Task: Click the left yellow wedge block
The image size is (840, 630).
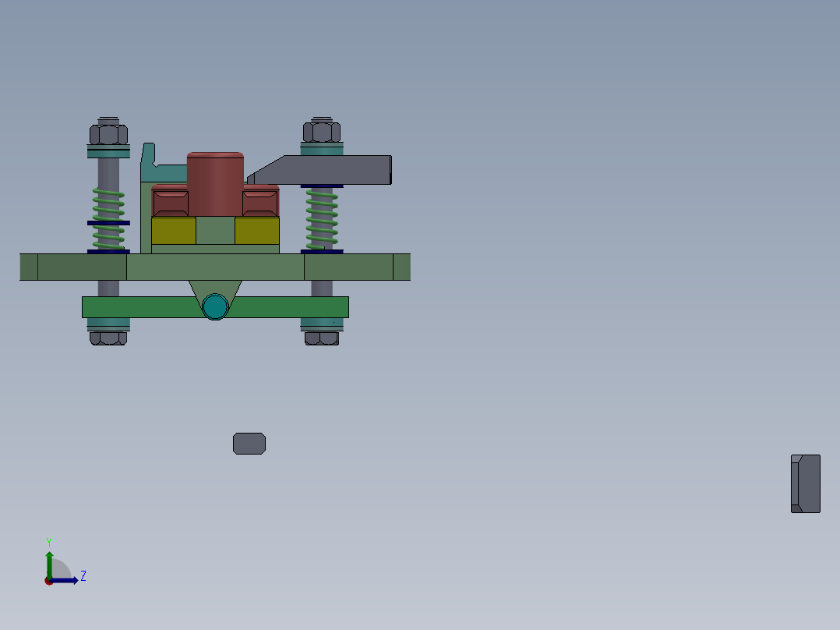Action: [173, 232]
